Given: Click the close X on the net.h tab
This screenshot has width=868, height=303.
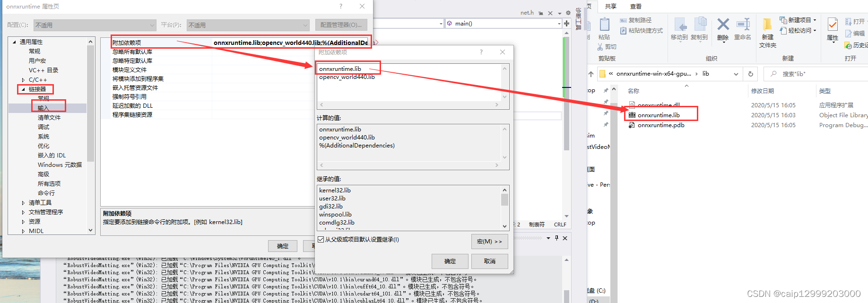Looking at the screenshot, I should pyautogui.click(x=550, y=13).
